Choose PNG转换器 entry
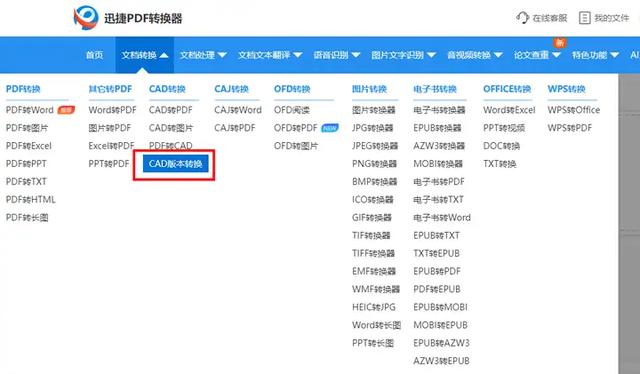640x374 pixels. (374, 164)
